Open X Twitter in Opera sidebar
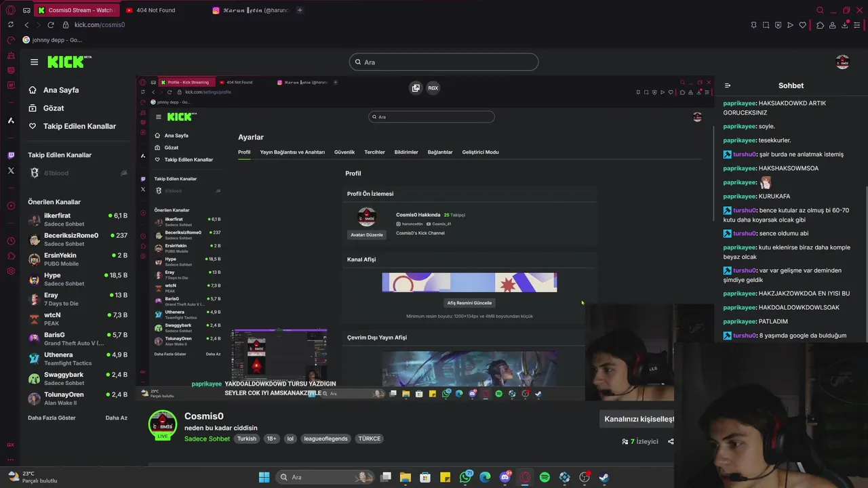 pos(11,171)
